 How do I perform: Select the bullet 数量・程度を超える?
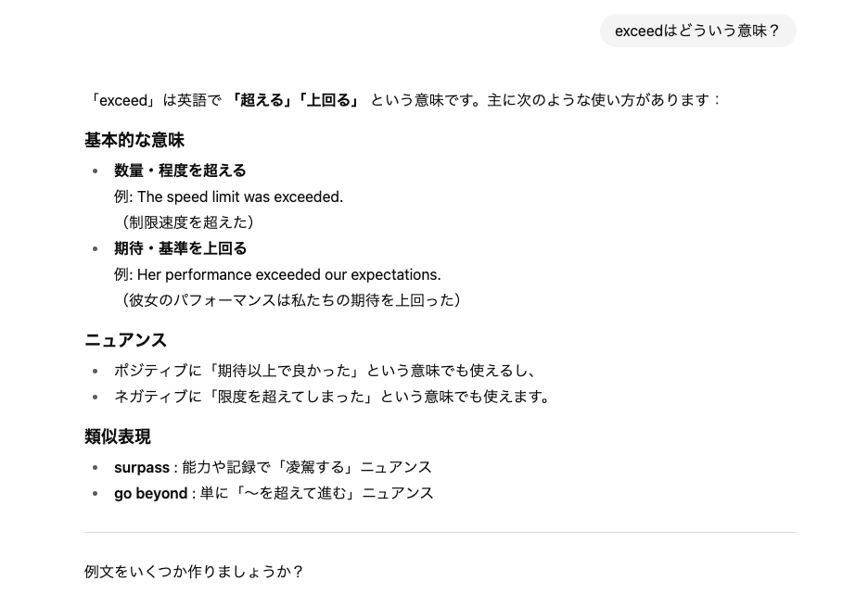coord(180,171)
